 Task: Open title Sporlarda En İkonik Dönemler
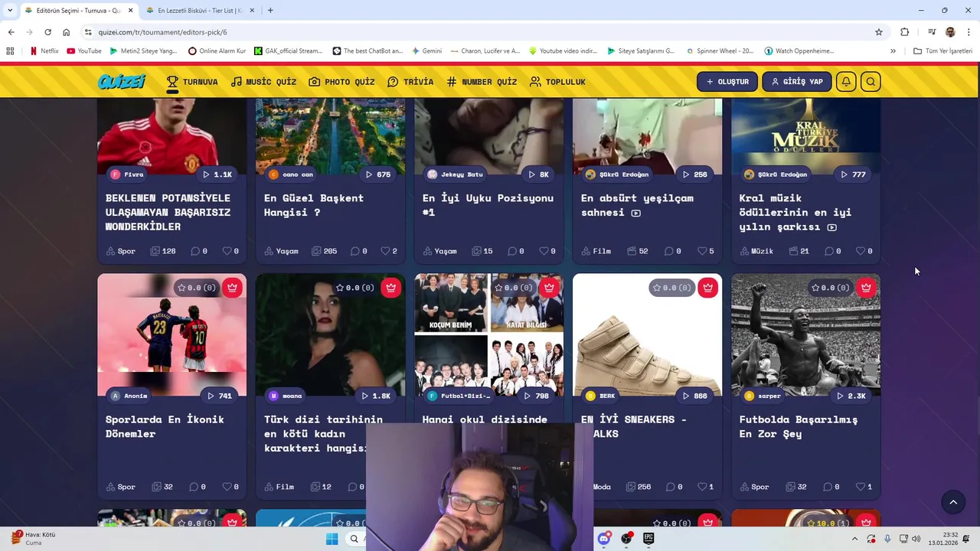[x=165, y=426]
